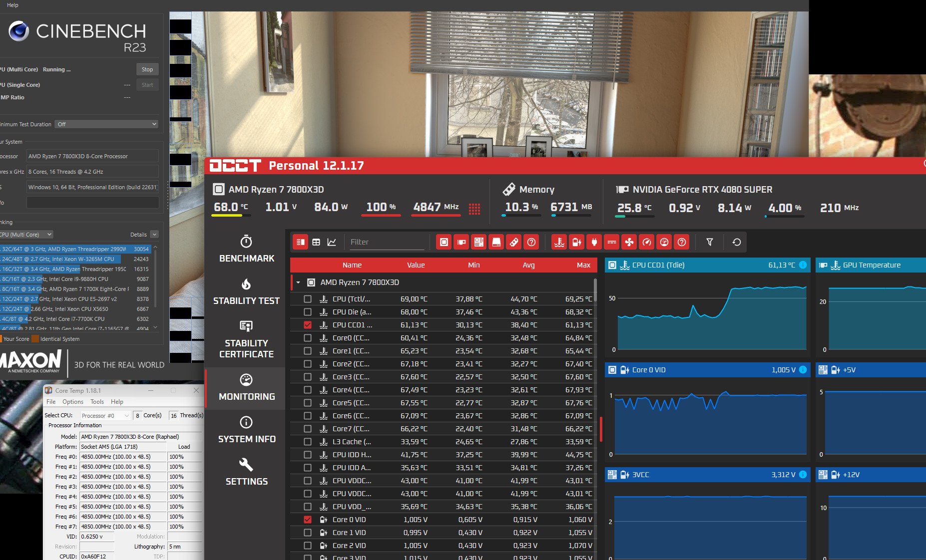Switch OCCT monitoring to graph-only view icon

332,242
